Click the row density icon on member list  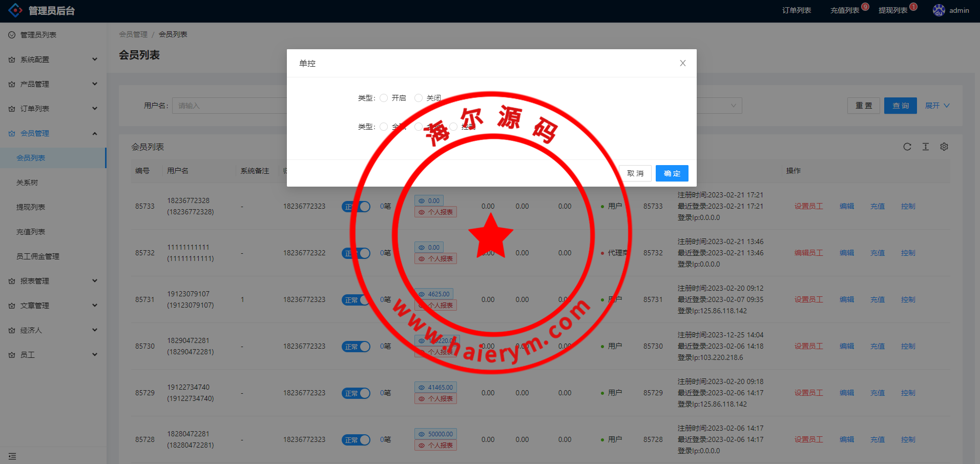926,147
